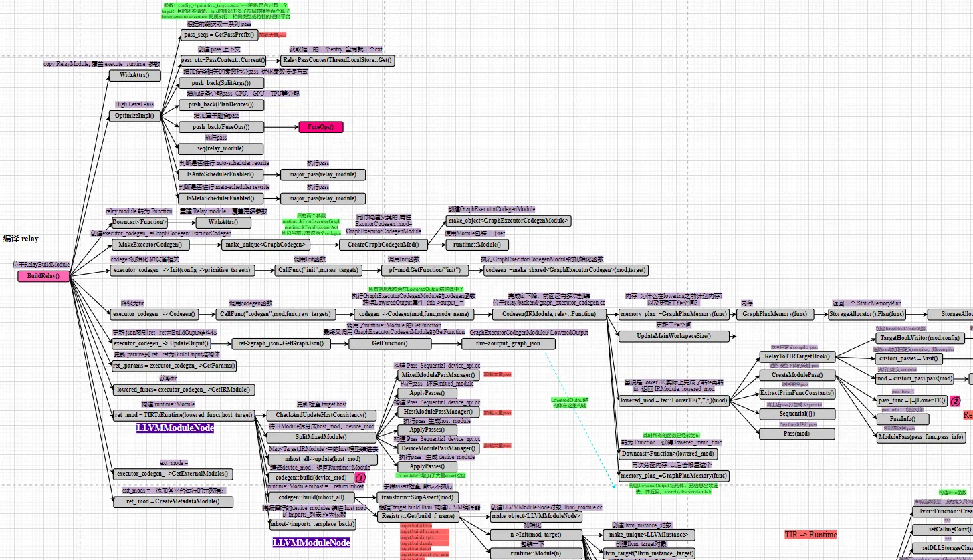
Task: Select the pink FuseOps() node
Action: coord(320,127)
